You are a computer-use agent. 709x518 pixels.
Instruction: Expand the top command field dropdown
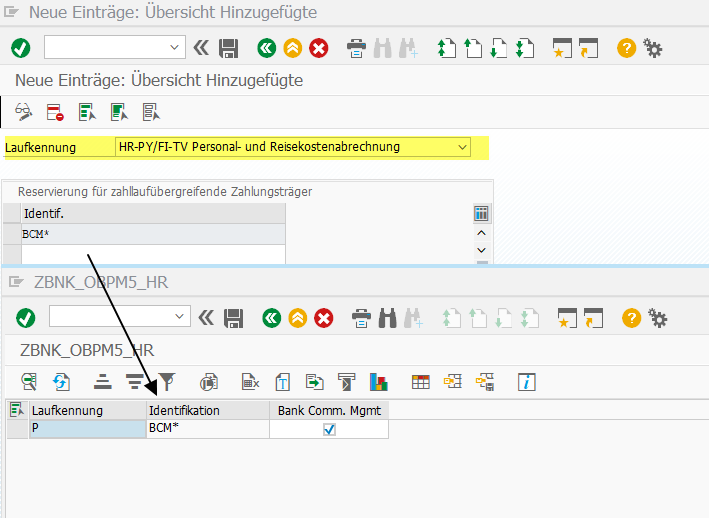[175, 47]
